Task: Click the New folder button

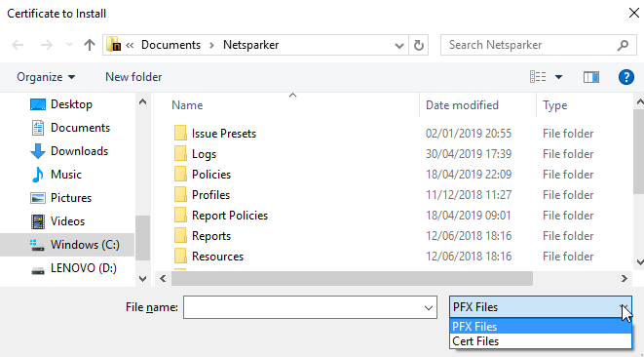Action: click(133, 77)
